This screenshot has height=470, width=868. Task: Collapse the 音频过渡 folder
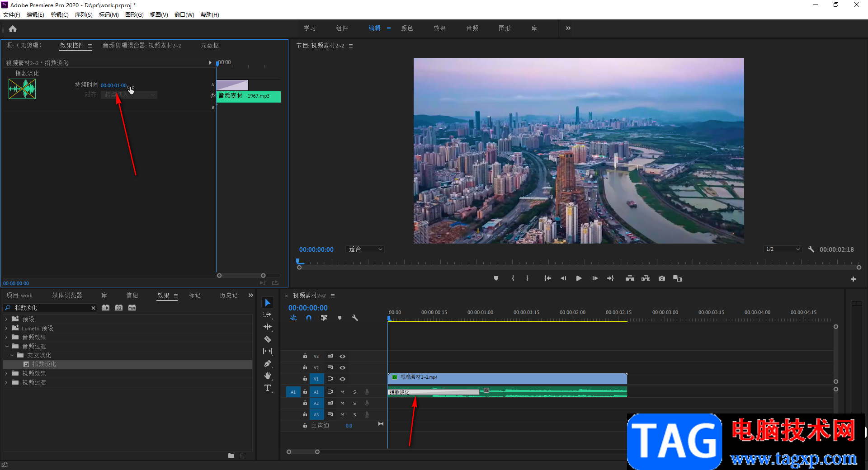click(x=6, y=346)
